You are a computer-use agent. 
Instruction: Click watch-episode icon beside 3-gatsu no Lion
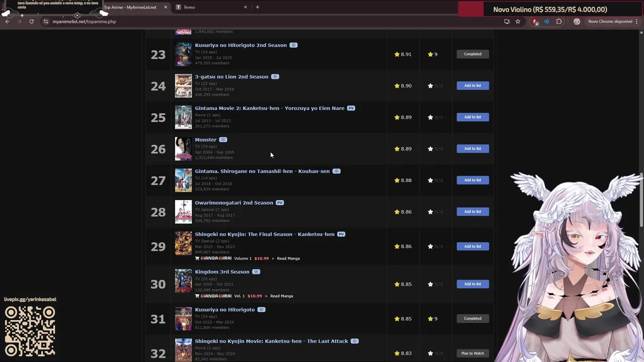[275, 77]
